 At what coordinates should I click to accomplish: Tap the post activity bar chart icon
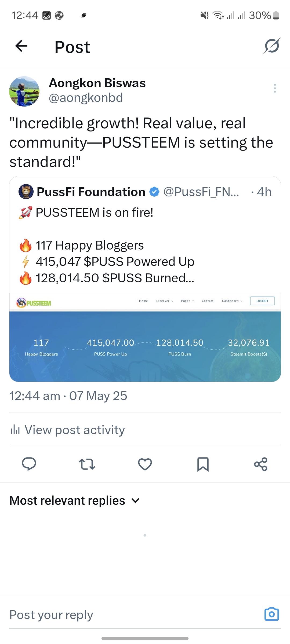click(x=15, y=430)
